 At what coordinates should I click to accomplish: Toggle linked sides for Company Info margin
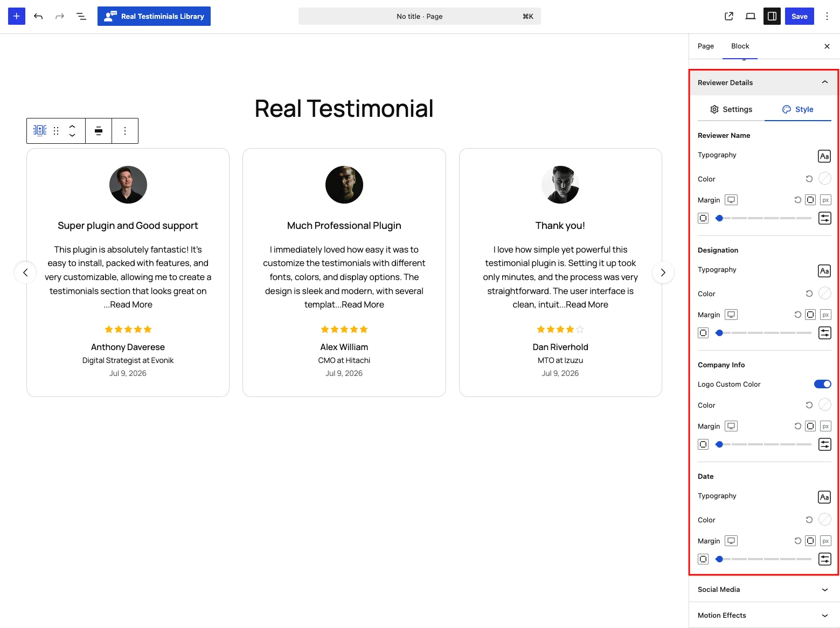pos(810,426)
